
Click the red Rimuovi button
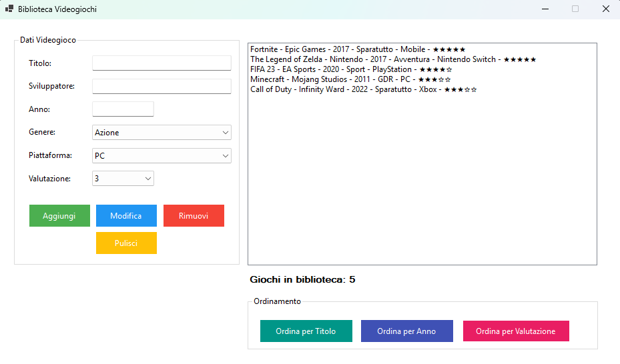pos(194,215)
